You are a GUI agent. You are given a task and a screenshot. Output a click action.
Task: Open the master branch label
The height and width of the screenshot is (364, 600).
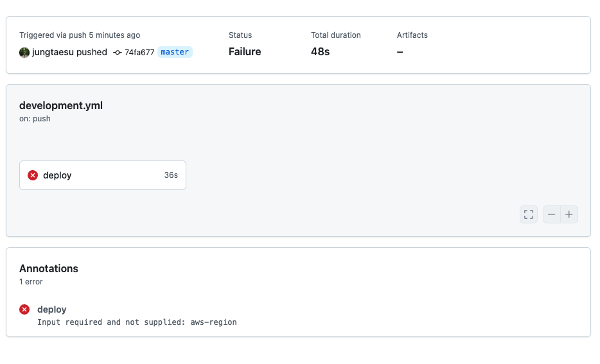click(x=175, y=52)
